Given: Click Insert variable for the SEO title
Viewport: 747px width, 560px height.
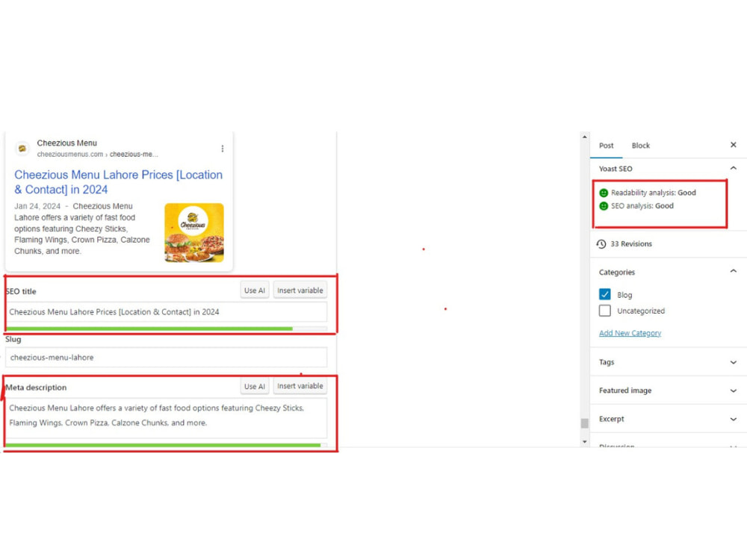Looking at the screenshot, I should click(300, 290).
